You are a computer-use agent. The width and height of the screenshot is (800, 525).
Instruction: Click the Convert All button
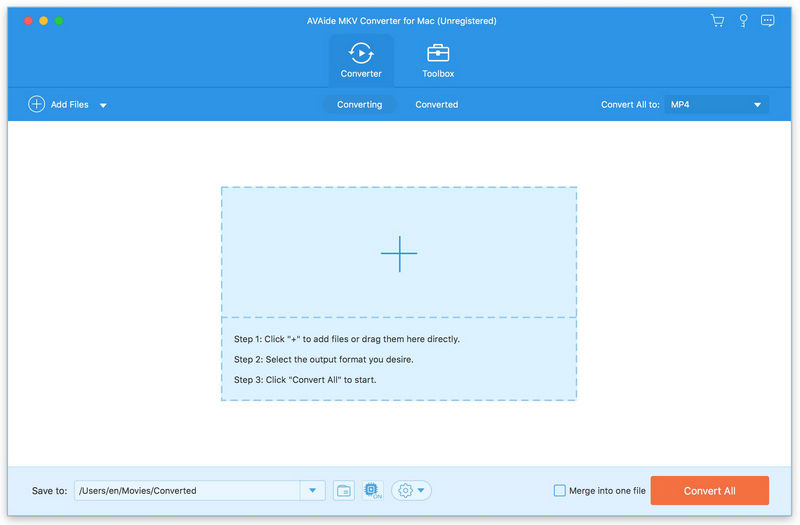[x=709, y=490]
